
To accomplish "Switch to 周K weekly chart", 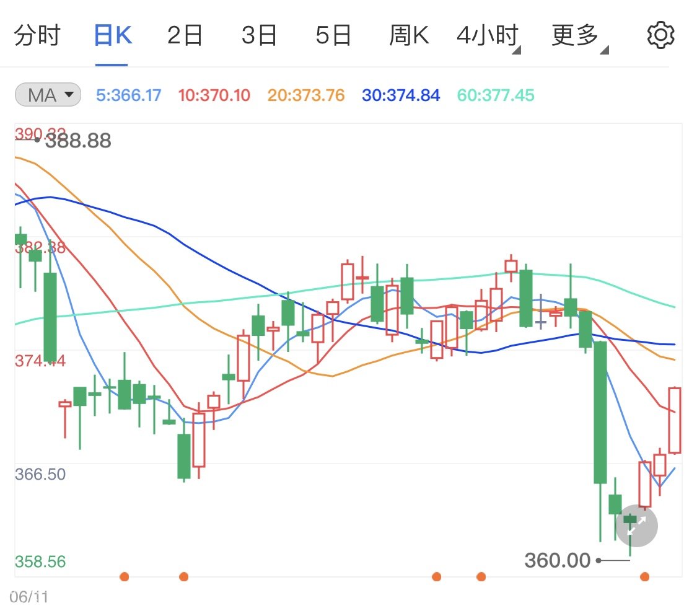I will point(409,36).
